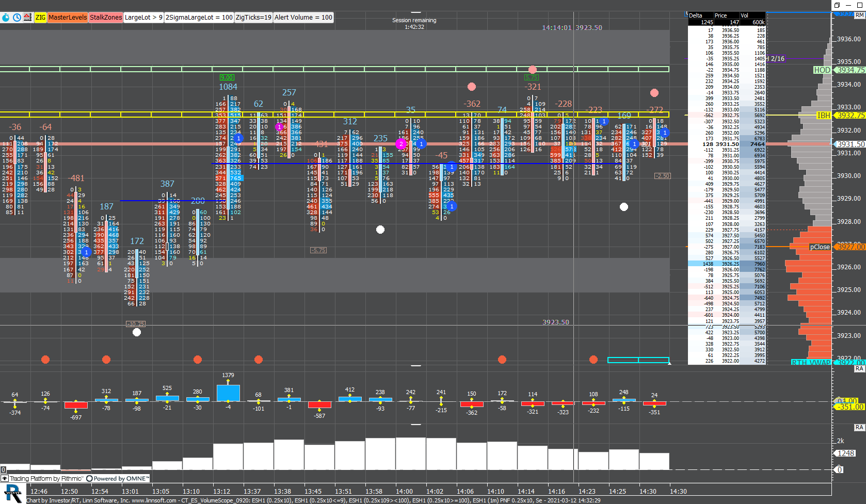The width and height of the screenshot is (866, 504).
Task: Click the Alert Volume = 100 button
Action: pos(303,18)
